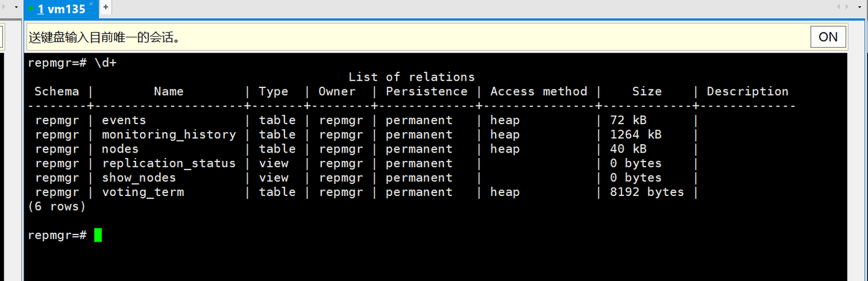Image resolution: width=868 pixels, height=281 pixels.
Task: Click the show_nodes view name
Action: point(139,178)
